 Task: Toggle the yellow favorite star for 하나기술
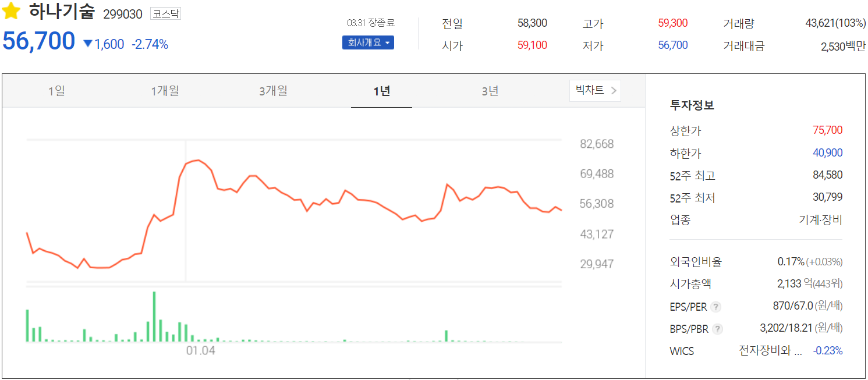pyautogui.click(x=12, y=11)
